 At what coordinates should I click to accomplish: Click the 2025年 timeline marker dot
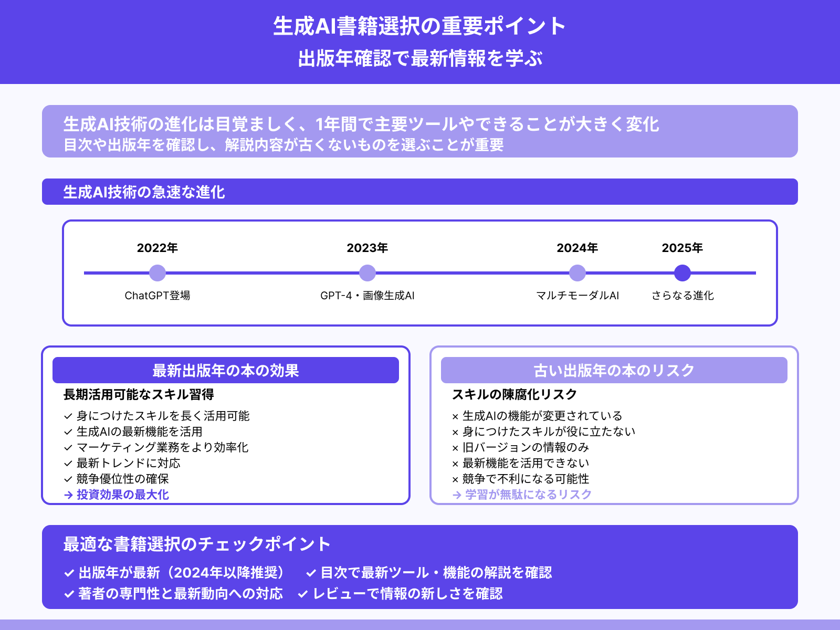click(682, 273)
